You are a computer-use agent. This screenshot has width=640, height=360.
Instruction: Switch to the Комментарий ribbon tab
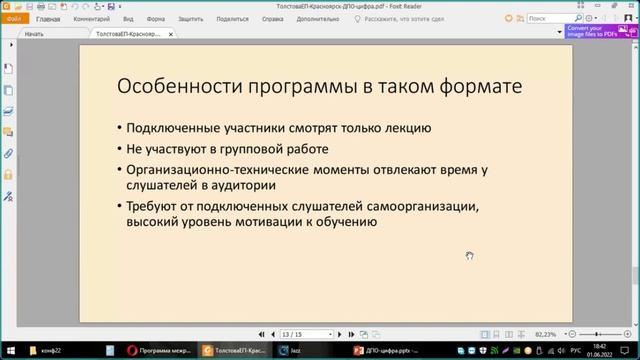pyautogui.click(x=91, y=19)
